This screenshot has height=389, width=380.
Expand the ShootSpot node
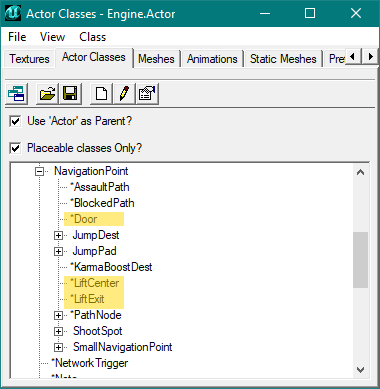tap(58, 331)
